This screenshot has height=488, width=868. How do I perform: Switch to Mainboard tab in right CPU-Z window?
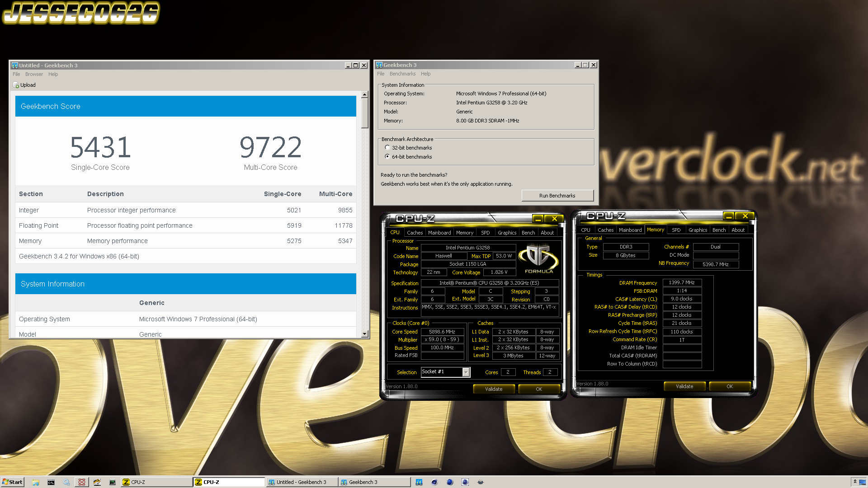pyautogui.click(x=630, y=230)
